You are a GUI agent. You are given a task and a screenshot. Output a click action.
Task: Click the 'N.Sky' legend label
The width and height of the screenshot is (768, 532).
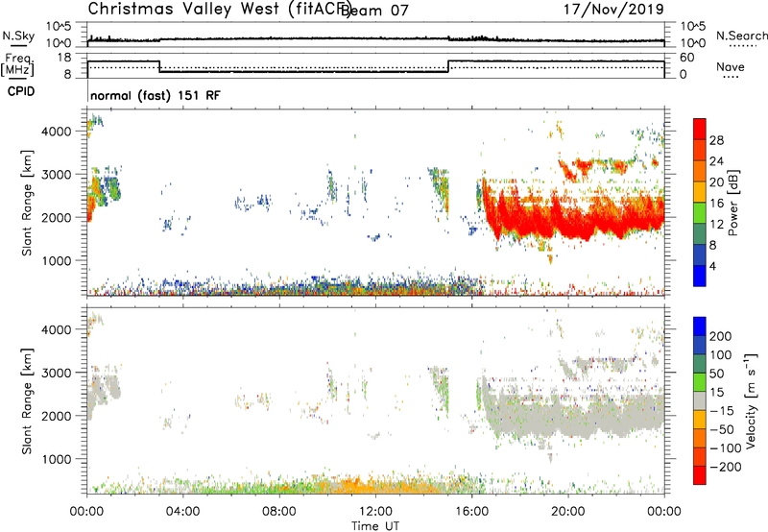(x=18, y=36)
